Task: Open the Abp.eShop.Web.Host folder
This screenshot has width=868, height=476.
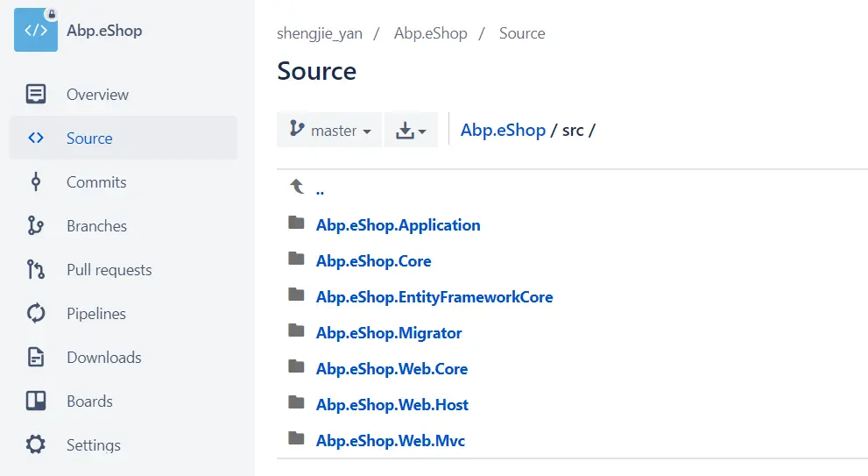Action: tap(392, 404)
